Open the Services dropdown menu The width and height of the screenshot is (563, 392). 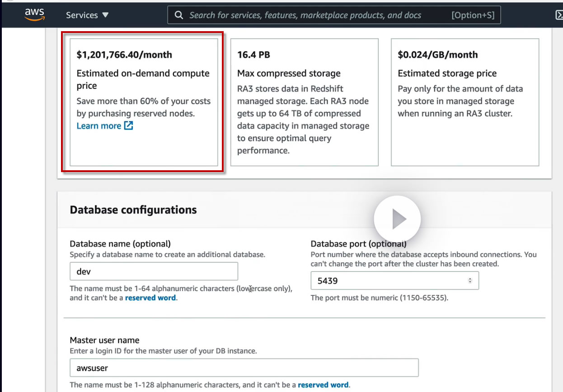[87, 15]
